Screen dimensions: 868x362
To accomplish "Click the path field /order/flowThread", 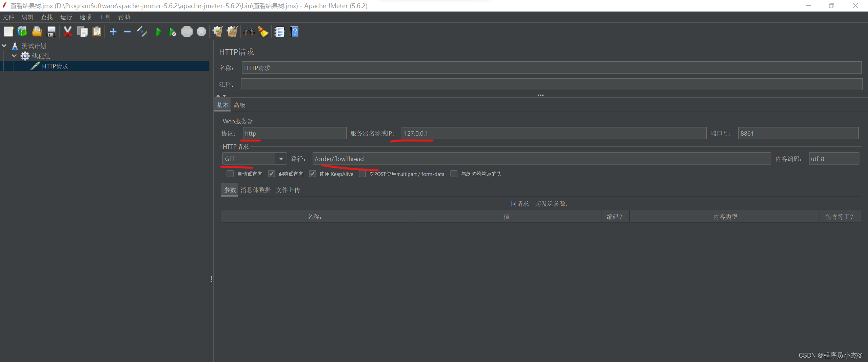I will pyautogui.click(x=542, y=159).
